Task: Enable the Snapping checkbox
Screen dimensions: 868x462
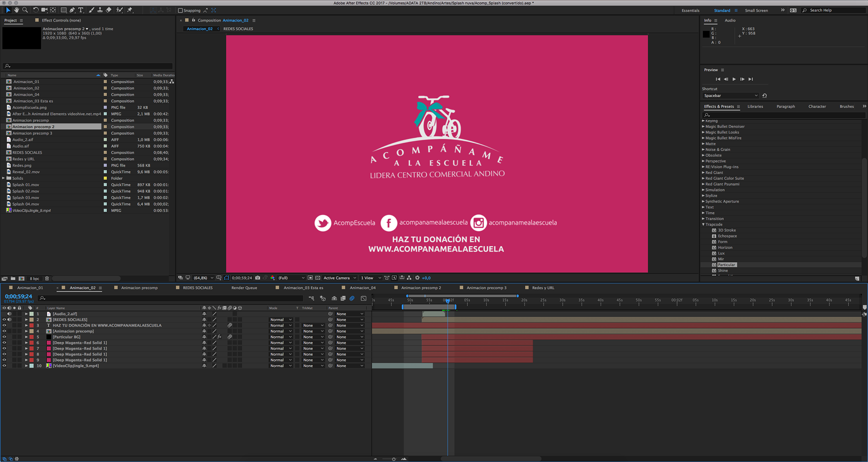Action: pyautogui.click(x=180, y=10)
